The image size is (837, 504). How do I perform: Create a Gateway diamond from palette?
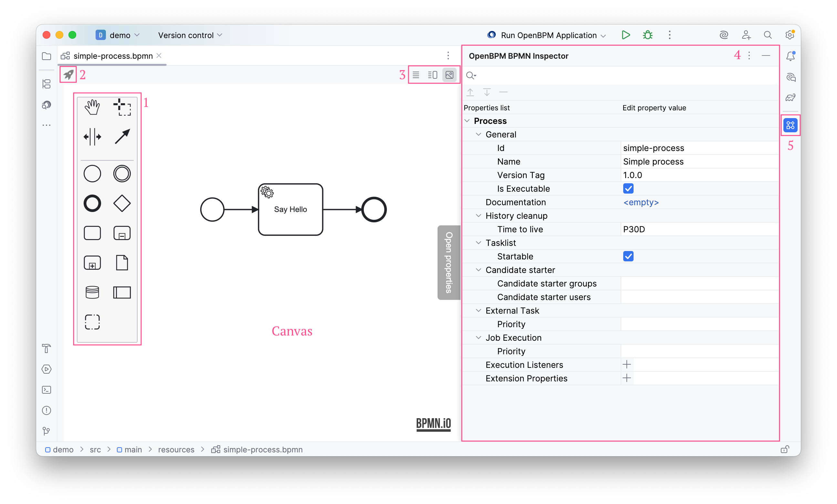click(122, 203)
